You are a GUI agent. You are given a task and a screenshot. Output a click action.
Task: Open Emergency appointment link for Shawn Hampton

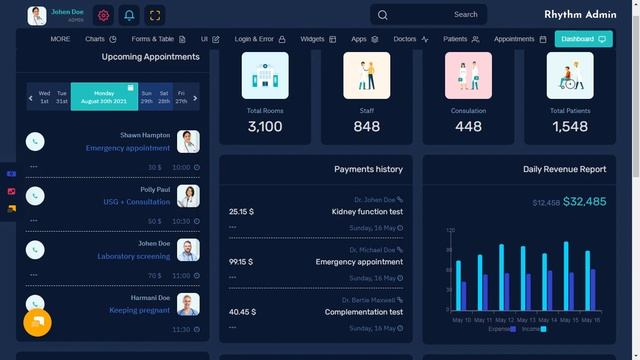[x=128, y=148]
